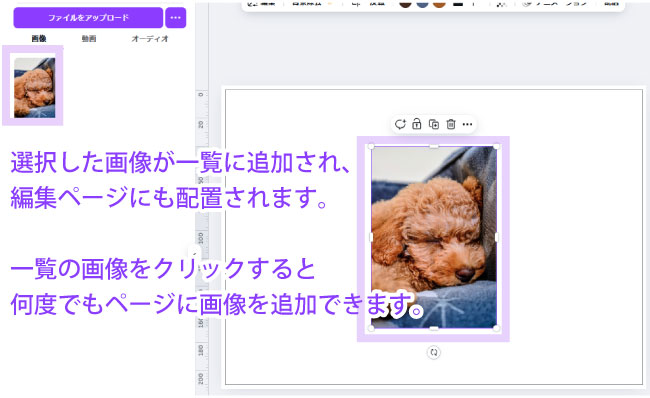Switch to the 画像 tab
Screen dimensions: 650x398
click(x=39, y=39)
